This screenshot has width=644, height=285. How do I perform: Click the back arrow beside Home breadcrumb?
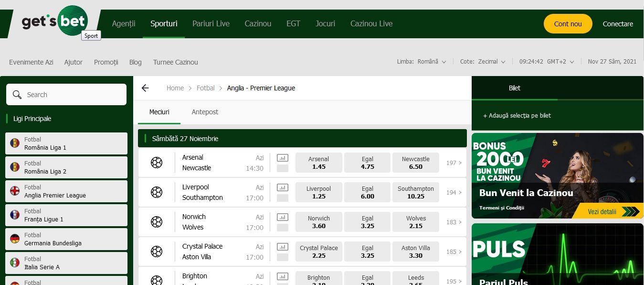pyautogui.click(x=145, y=88)
